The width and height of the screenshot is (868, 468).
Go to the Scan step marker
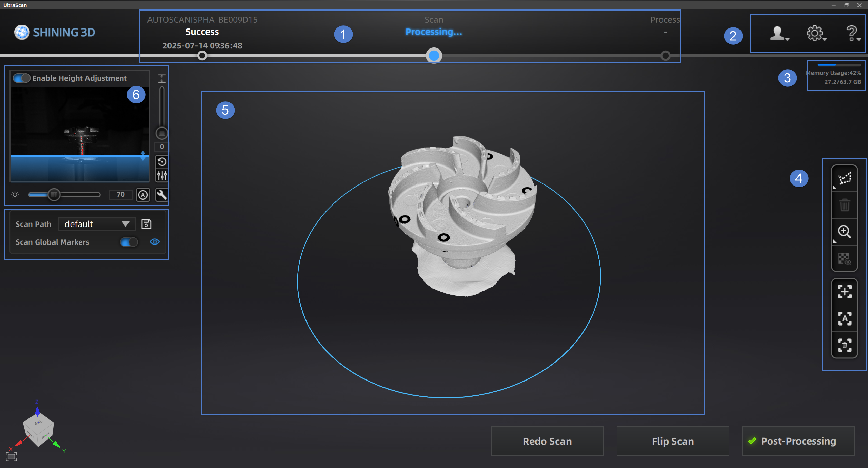pos(434,56)
